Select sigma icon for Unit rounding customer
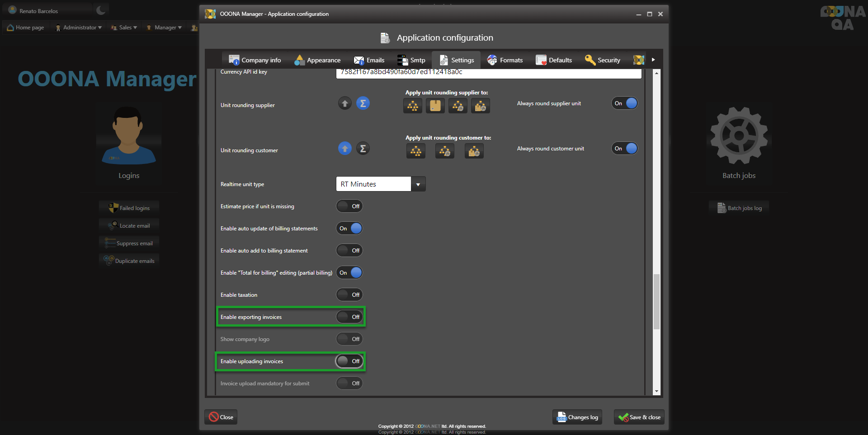868x435 pixels. tap(363, 149)
